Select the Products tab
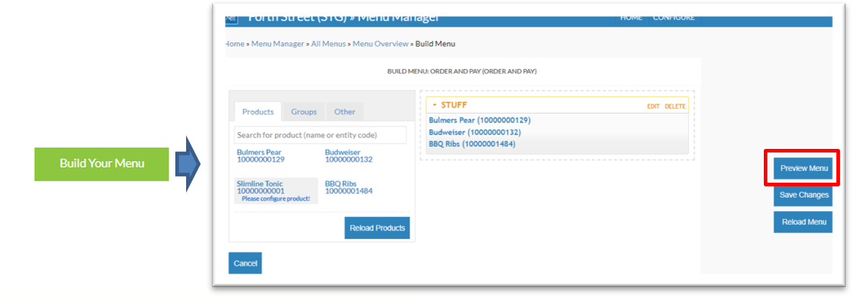This screenshot has width=868, height=305. 258,111
